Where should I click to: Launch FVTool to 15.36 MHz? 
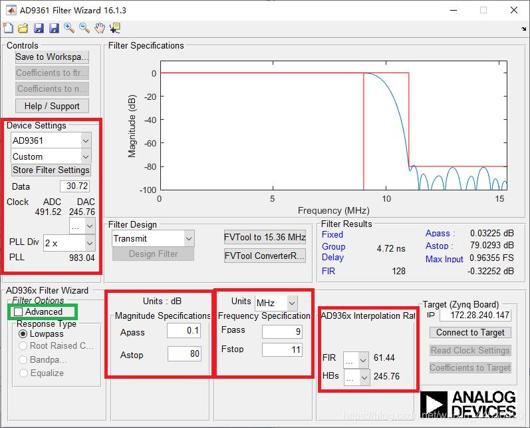click(x=265, y=237)
